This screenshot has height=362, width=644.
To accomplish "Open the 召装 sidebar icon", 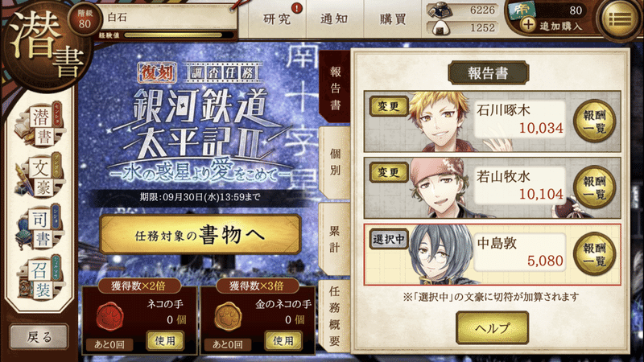I will (x=39, y=279).
